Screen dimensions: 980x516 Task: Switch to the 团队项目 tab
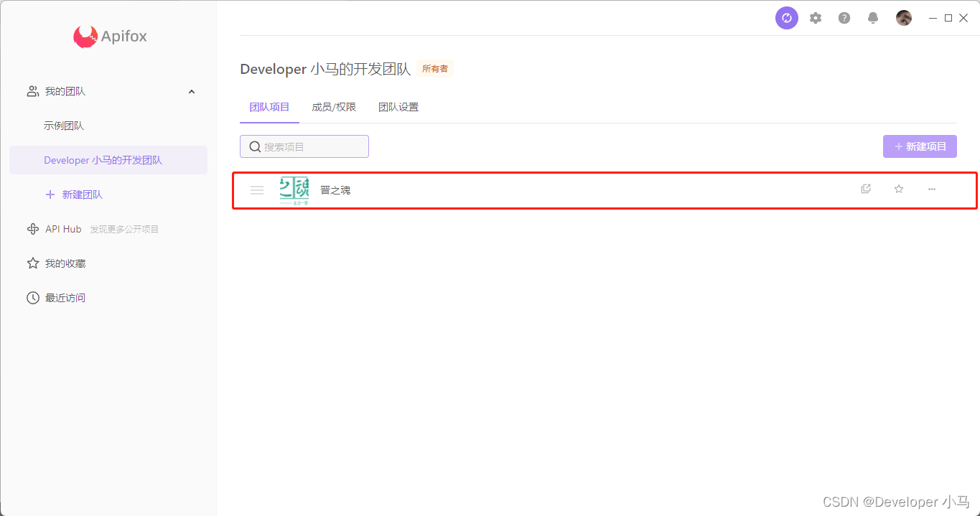[269, 107]
